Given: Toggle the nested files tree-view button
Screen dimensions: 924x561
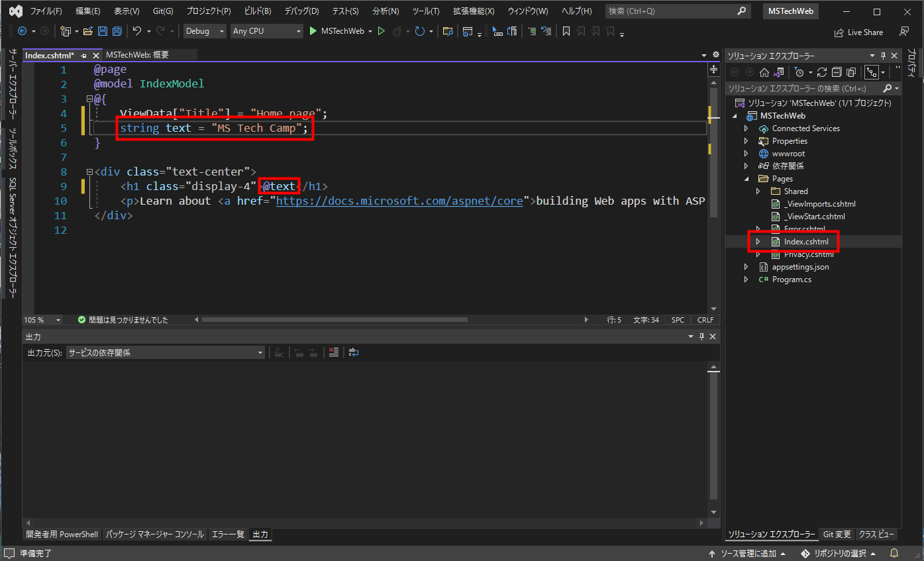Looking at the screenshot, I should point(872,72).
